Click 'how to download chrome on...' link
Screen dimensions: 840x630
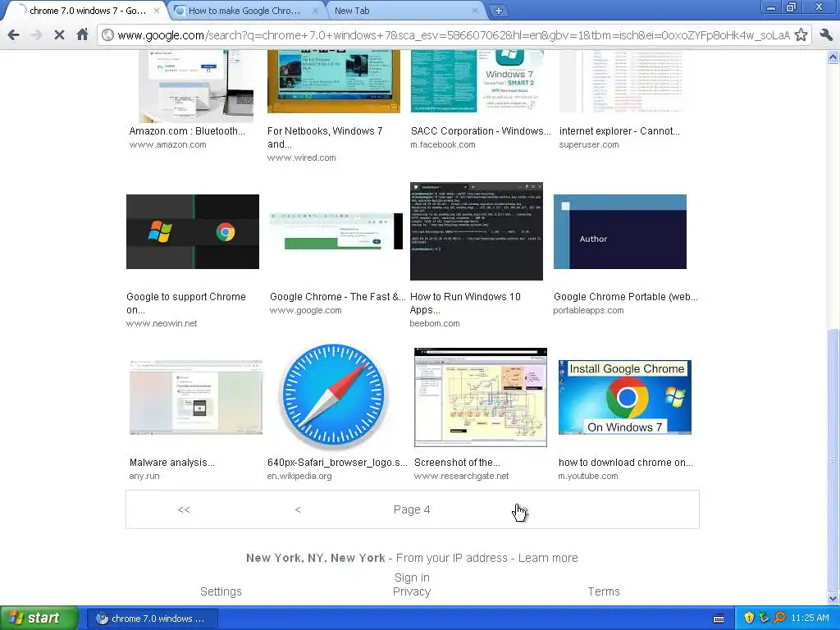[626, 463]
